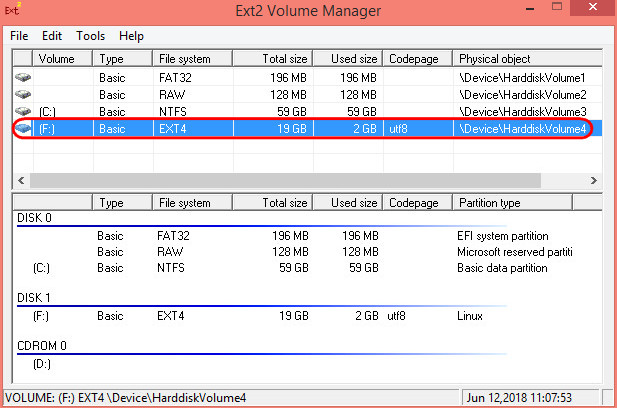The image size is (617, 408).
Task: Click lower pane File system column header
Action: coord(193,203)
